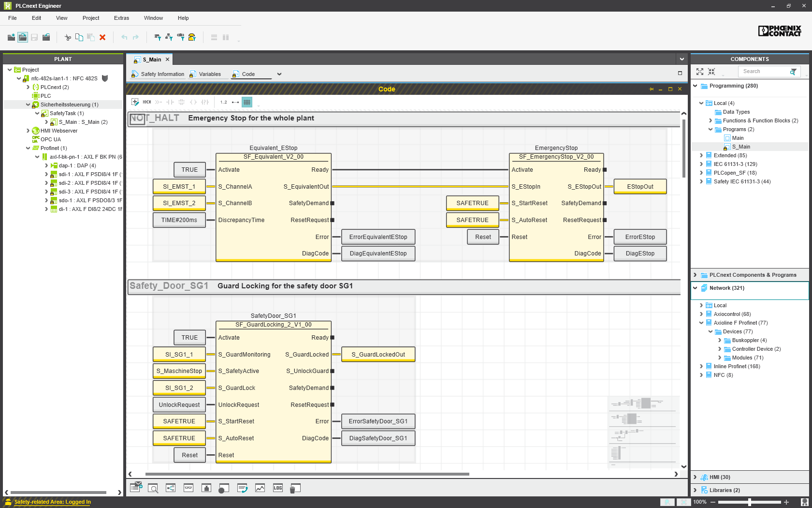
Task: Click the red Delete icon in the toolbar
Action: [102, 37]
